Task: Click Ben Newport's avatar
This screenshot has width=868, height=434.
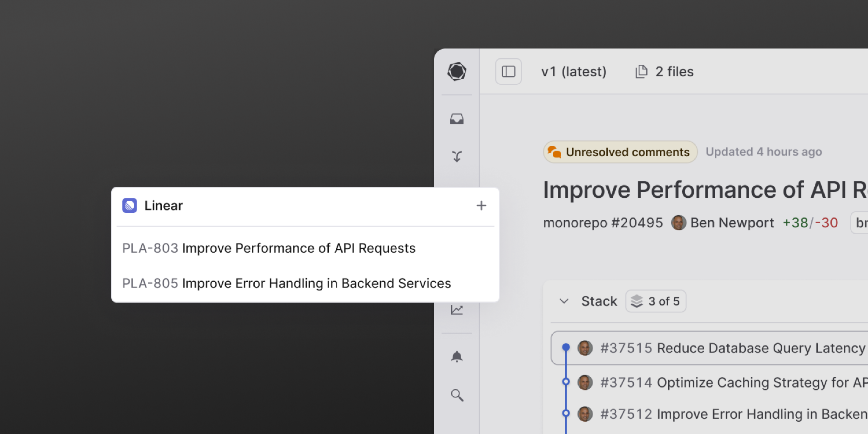Action: tap(679, 223)
